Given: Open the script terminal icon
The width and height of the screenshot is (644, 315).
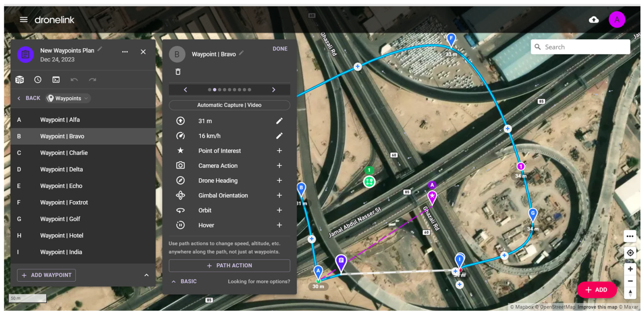Looking at the screenshot, I should 56,80.
